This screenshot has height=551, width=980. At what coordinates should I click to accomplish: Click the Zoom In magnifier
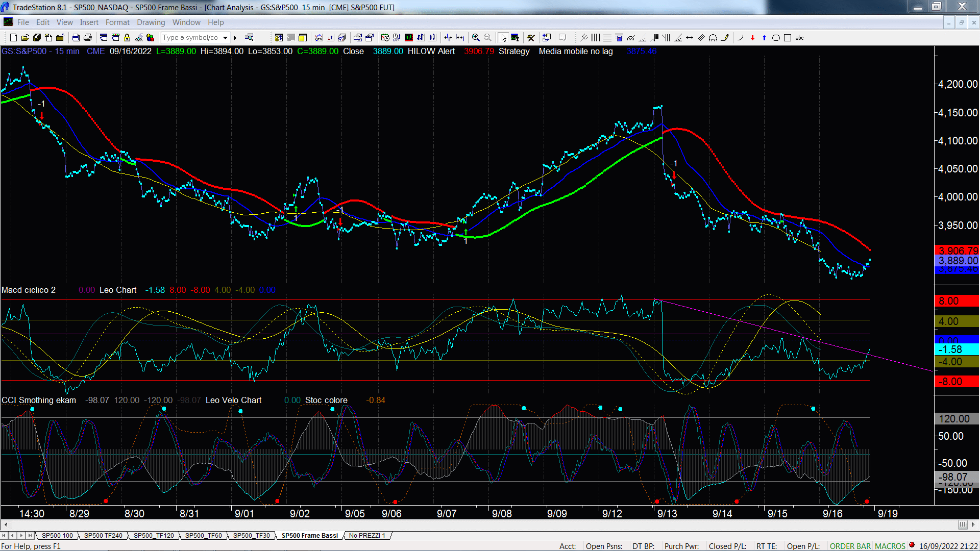click(476, 38)
